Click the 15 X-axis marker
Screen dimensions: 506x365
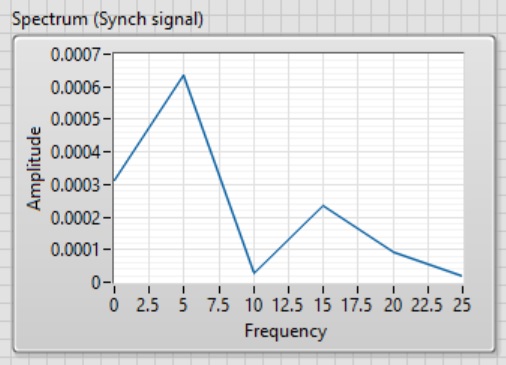[323, 305]
